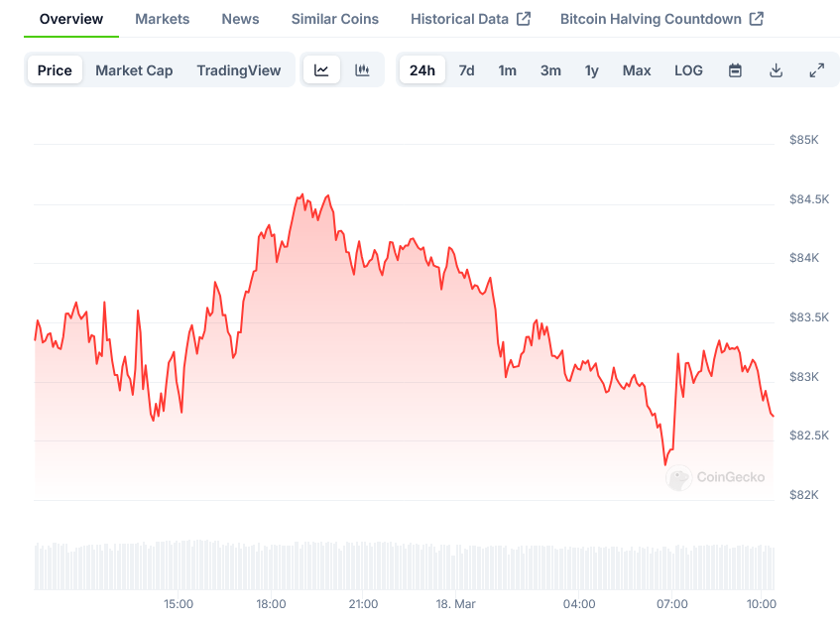Click the $85K axis label
The height and width of the screenshot is (623, 840).
(804, 140)
